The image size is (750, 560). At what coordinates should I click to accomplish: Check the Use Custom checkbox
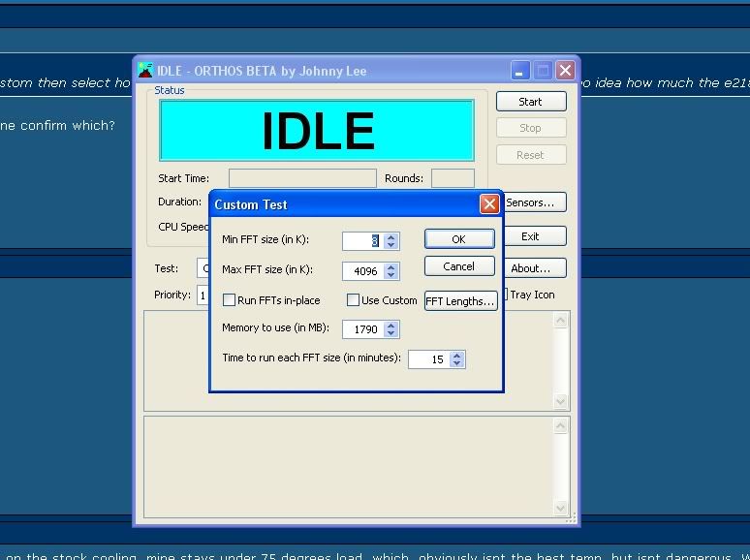pyautogui.click(x=354, y=300)
